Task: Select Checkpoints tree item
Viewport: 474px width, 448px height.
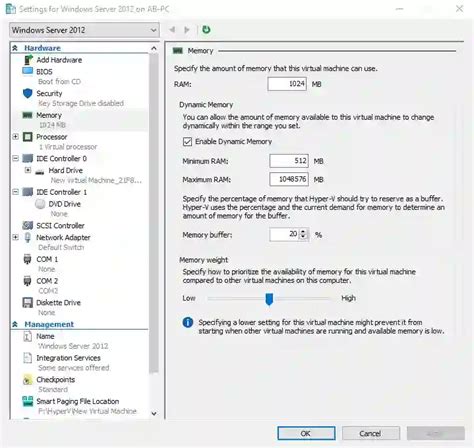Action: (55, 380)
